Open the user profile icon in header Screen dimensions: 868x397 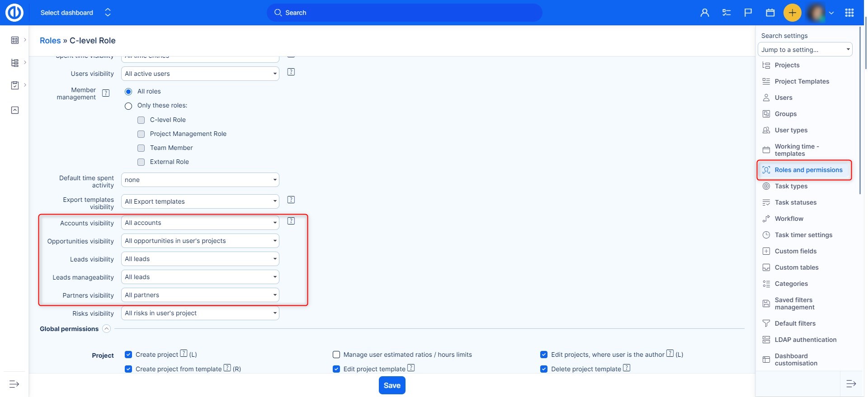tap(704, 13)
